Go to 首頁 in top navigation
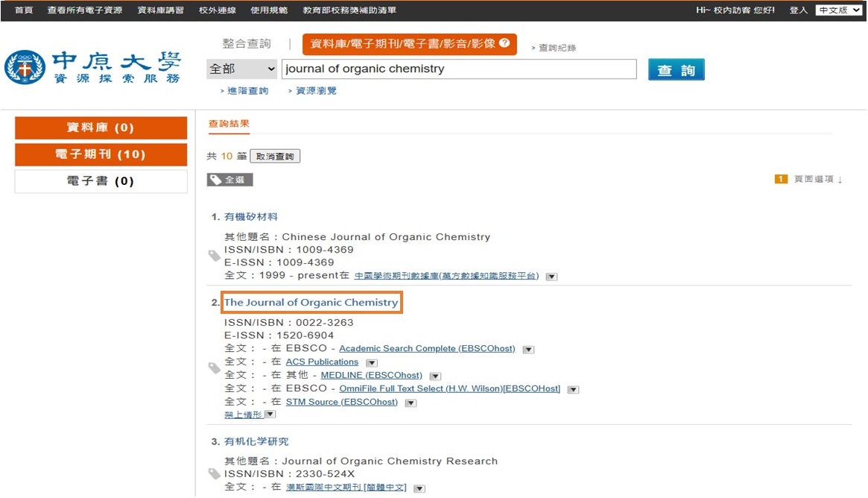 coord(23,10)
